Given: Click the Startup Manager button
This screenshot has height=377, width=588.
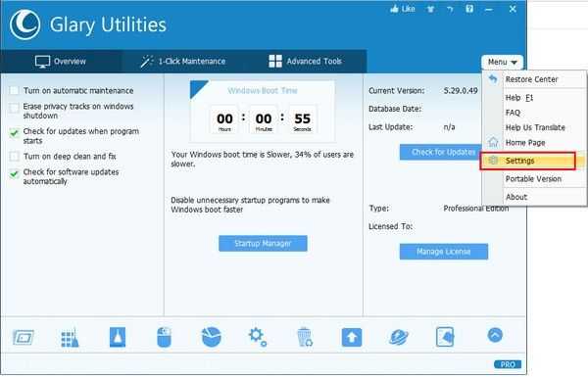Looking at the screenshot, I should coord(263,244).
